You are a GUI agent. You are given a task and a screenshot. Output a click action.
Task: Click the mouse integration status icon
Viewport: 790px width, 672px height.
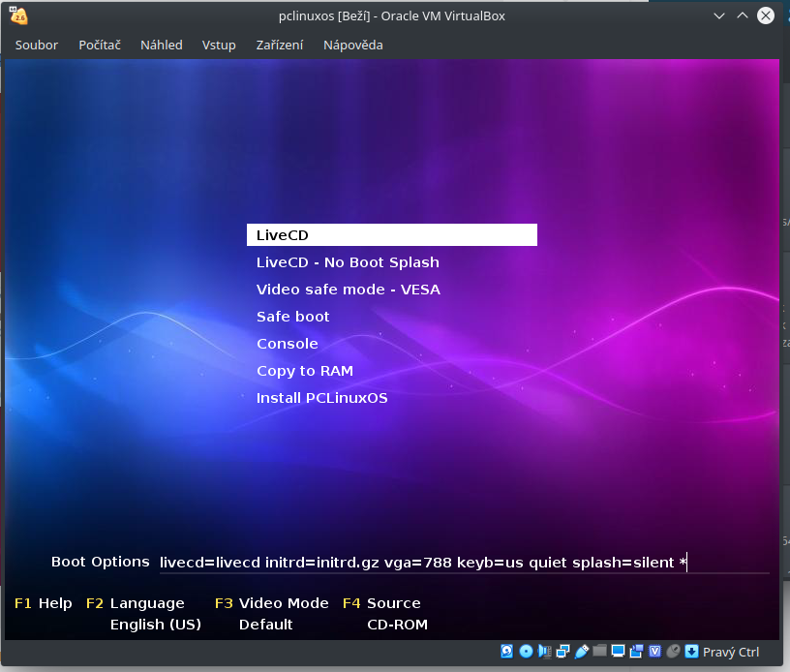pyautogui.click(x=673, y=652)
